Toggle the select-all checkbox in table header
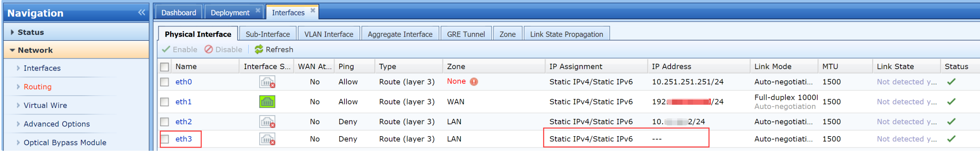Viewport: 980px width, 155px height. pos(164,67)
